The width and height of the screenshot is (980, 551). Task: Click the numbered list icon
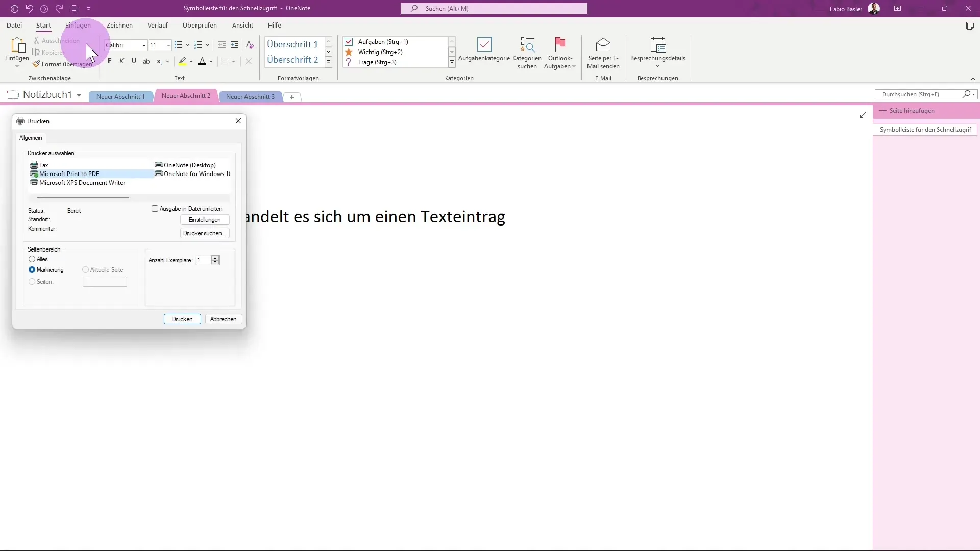pos(199,45)
